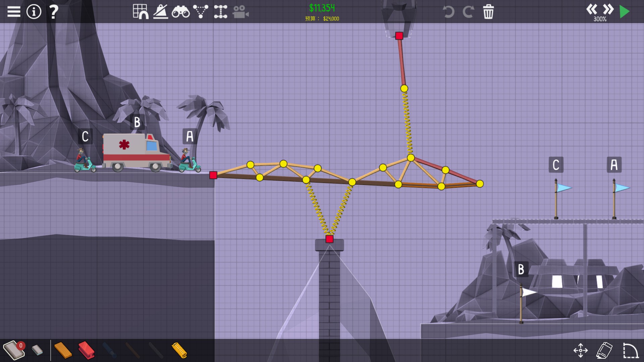Screen dimensions: 644x362
Task: Select the yellow spring material
Action: click(179, 350)
